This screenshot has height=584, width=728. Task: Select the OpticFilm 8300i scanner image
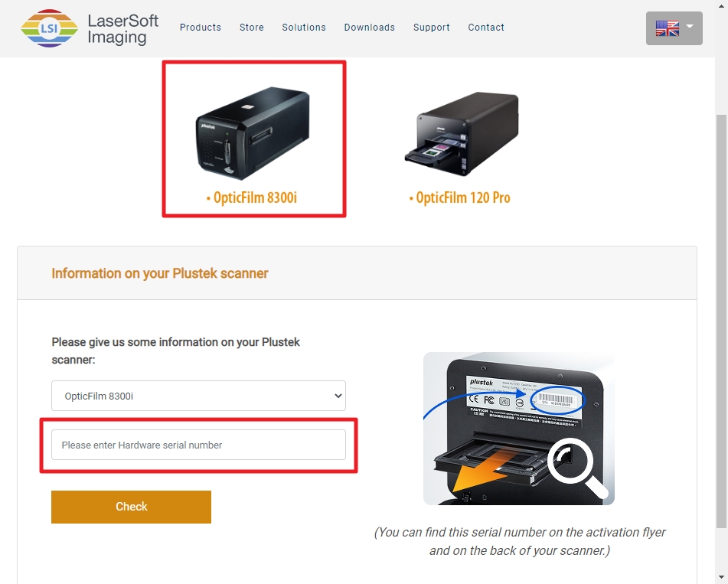(252, 133)
